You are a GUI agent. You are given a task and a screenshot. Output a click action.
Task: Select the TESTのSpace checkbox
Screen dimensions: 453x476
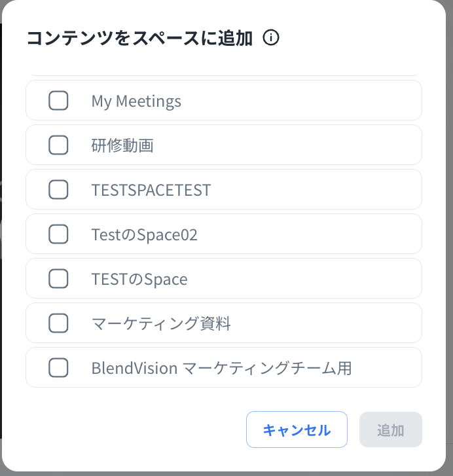point(58,279)
